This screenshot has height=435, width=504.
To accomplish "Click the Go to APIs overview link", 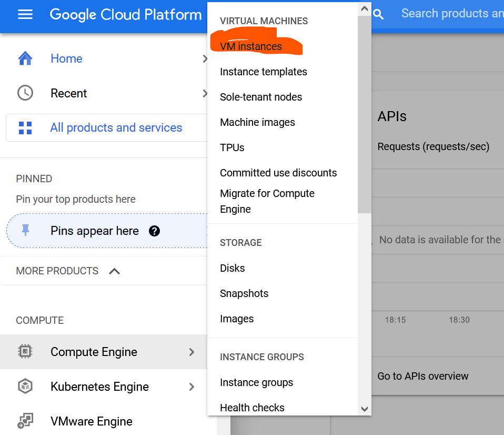I will (x=422, y=376).
